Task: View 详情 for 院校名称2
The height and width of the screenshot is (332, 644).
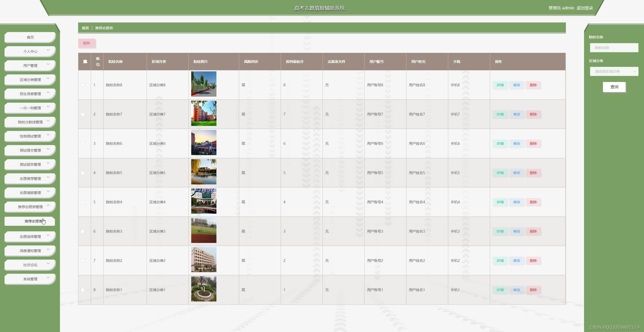Action: [500, 261]
